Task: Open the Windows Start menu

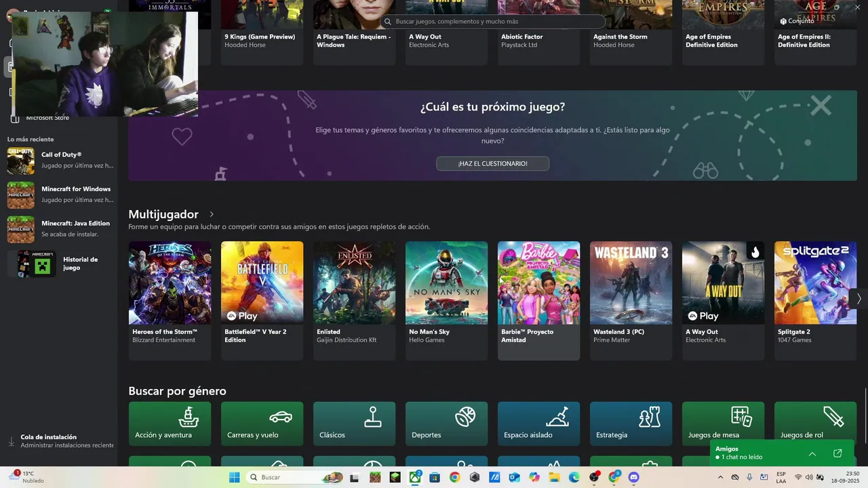Action: tap(235, 477)
